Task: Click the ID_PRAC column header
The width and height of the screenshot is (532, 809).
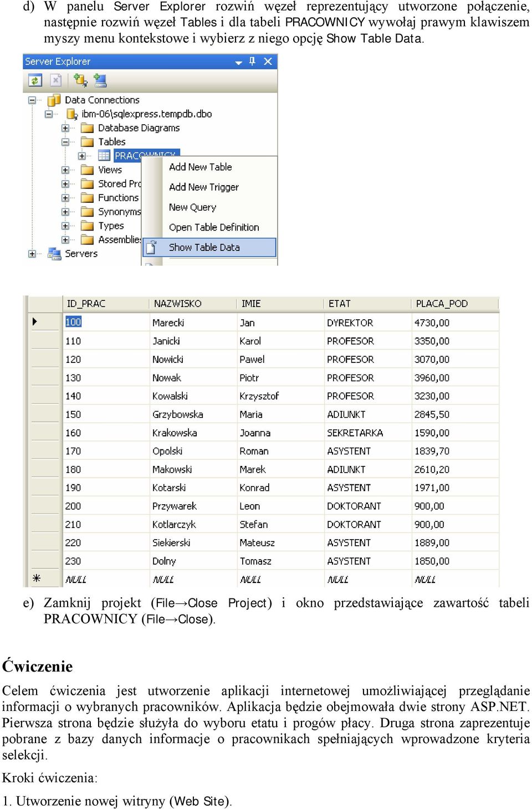Action: click(106, 304)
